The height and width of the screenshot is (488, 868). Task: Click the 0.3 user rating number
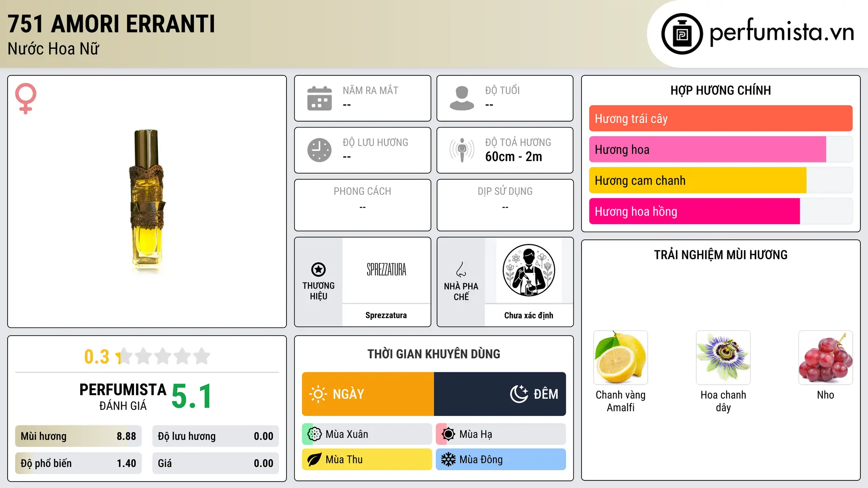(x=97, y=357)
